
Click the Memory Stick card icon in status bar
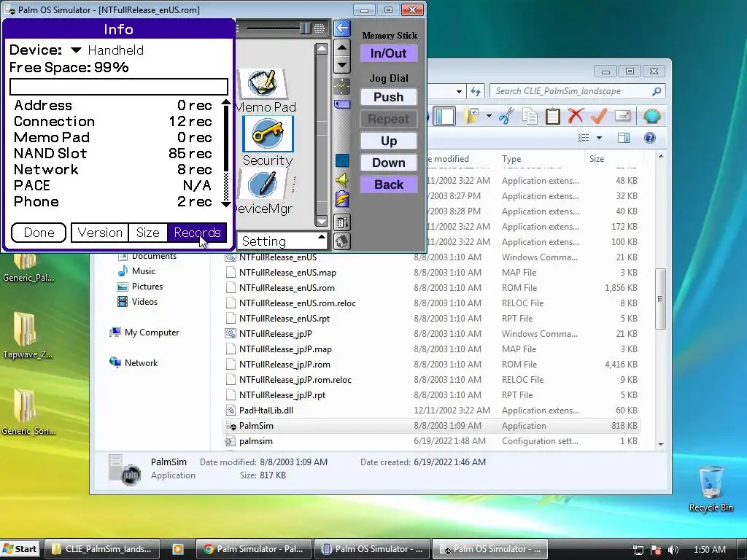pos(342,104)
